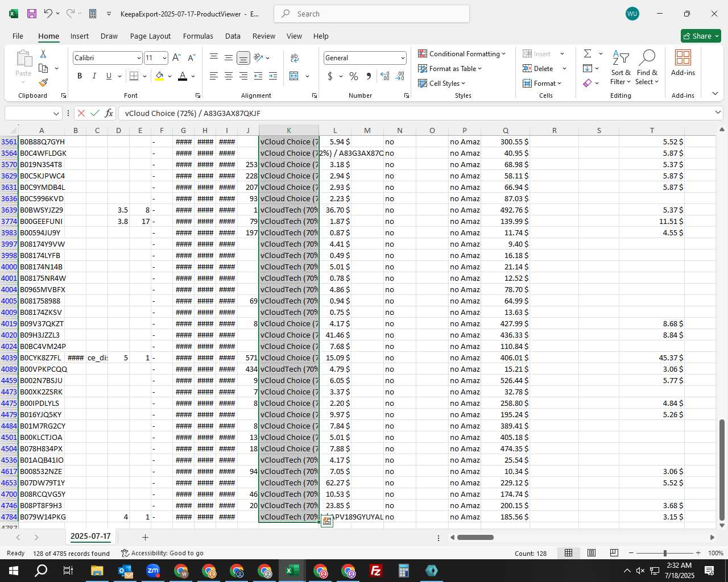Image resolution: width=728 pixels, height=582 pixels.
Task: Click the Percent Style icon
Action: coord(354,76)
